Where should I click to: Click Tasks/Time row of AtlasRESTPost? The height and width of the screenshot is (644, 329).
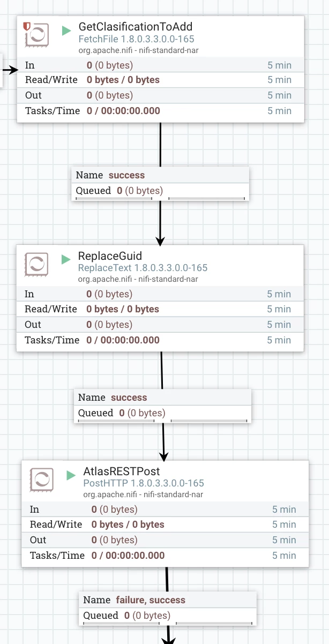coord(165,556)
